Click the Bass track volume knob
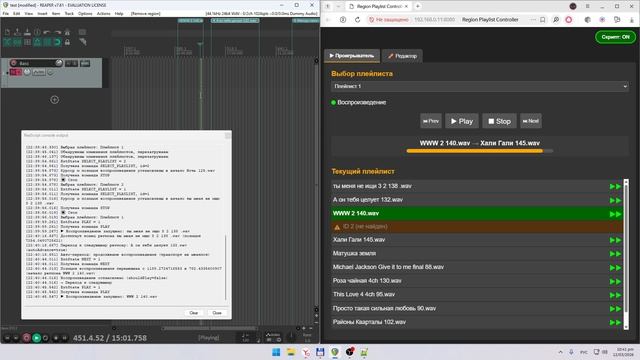The height and width of the screenshot is (360, 640). click(x=59, y=63)
